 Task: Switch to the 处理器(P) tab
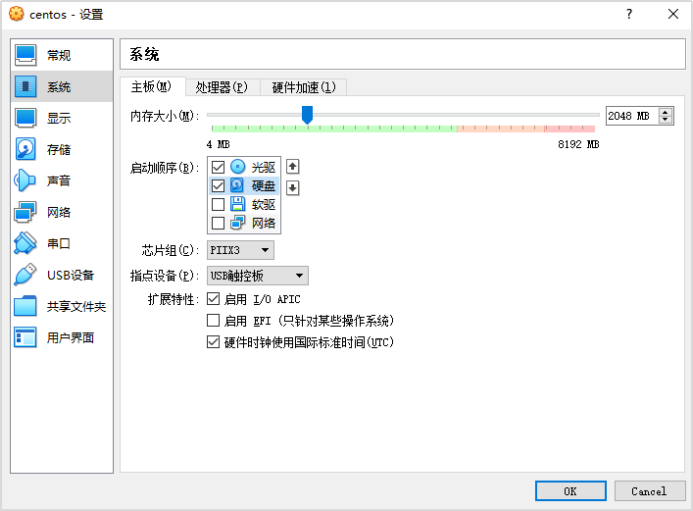(x=222, y=88)
